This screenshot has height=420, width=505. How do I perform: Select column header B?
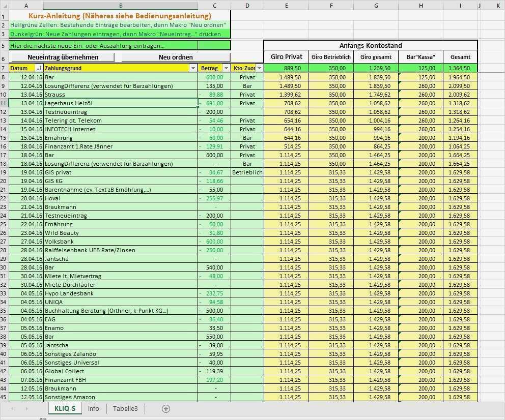click(x=120, y=6)
